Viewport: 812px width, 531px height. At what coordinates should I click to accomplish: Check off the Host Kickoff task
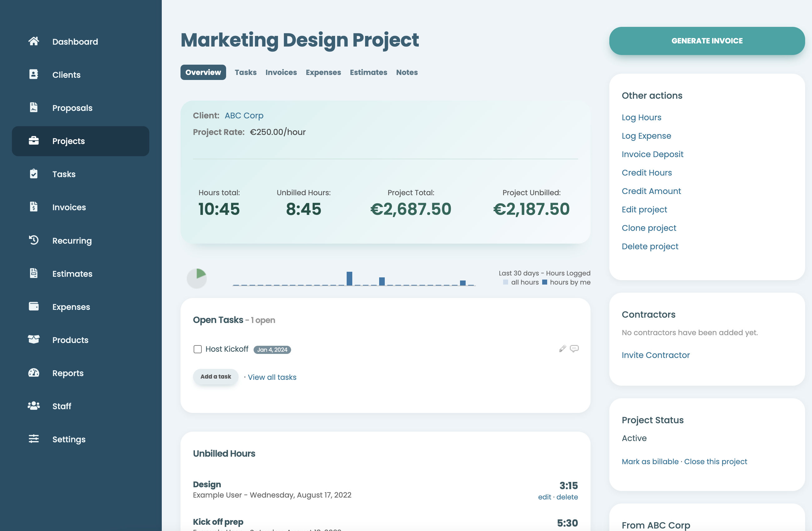click(x=198, y=349)
